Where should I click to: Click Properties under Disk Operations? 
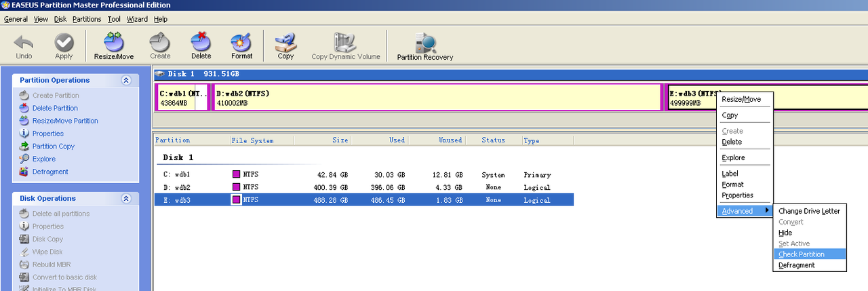tap(48, 227)
